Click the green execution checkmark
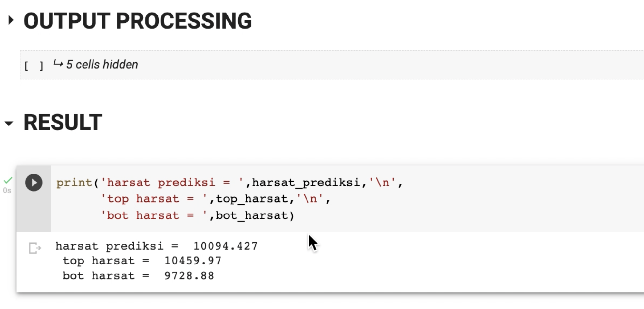 (x=8, y=180)
